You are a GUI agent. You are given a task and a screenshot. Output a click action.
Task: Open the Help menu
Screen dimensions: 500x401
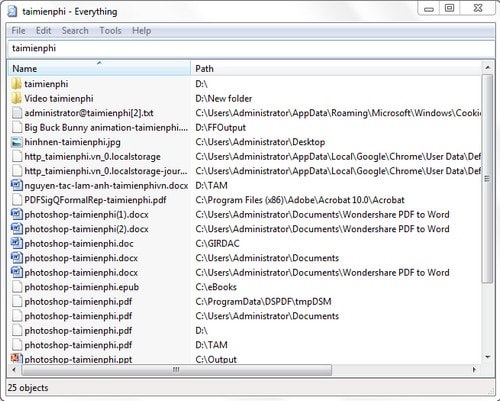coord(141,31)
